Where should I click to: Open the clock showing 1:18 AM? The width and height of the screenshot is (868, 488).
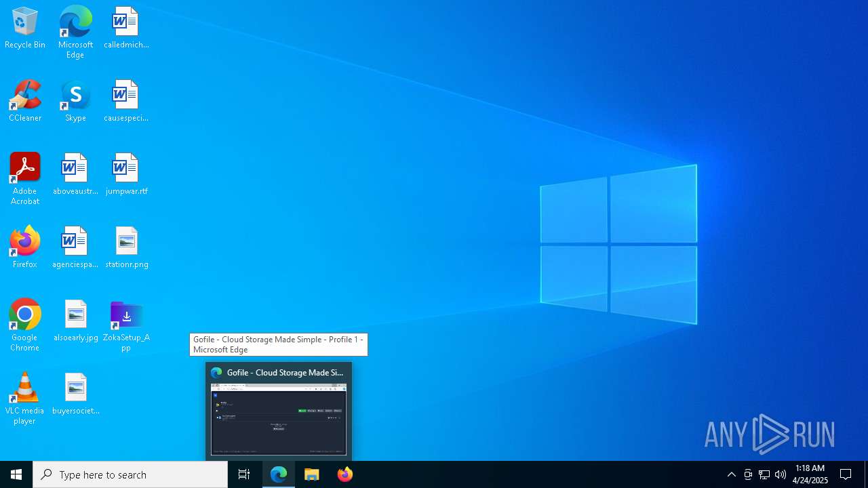pyautogui.click(x=810, y=474)
